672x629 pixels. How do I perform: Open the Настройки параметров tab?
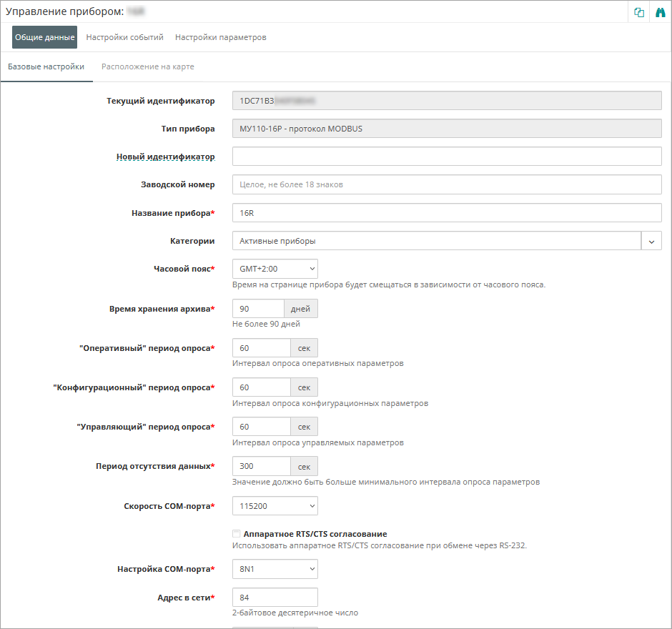pyautogui.click(x=221, y=37)
